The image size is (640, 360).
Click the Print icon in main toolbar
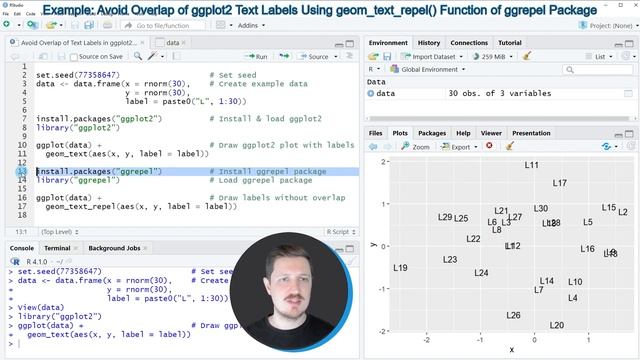click(107, 25)
